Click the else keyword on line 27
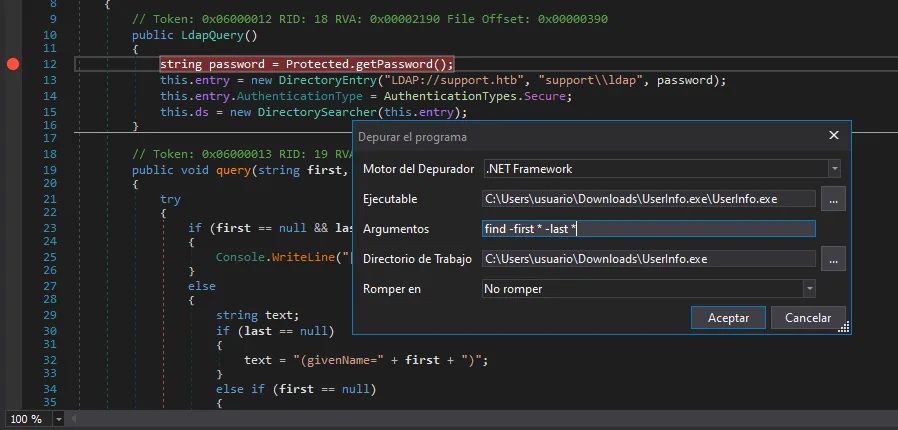Image resolution: width=898 pixels, height=430 pixels. (202, 286)
